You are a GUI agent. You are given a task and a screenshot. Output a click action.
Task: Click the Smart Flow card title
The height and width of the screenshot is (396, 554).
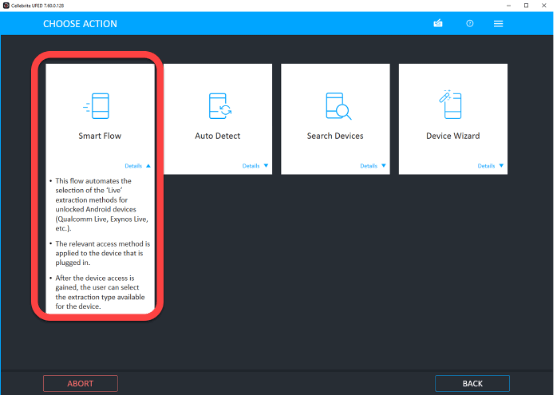click(x=100, y=136)
